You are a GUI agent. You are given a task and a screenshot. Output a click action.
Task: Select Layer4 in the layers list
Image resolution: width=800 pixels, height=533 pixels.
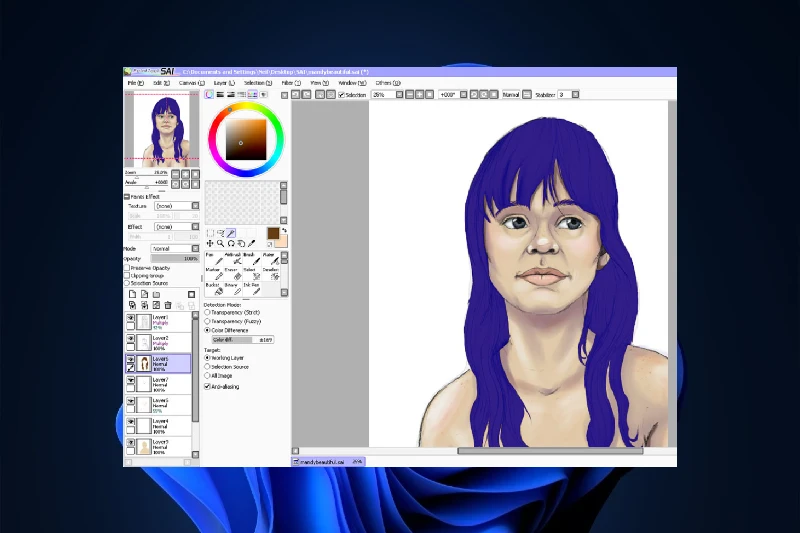(165, 426)
